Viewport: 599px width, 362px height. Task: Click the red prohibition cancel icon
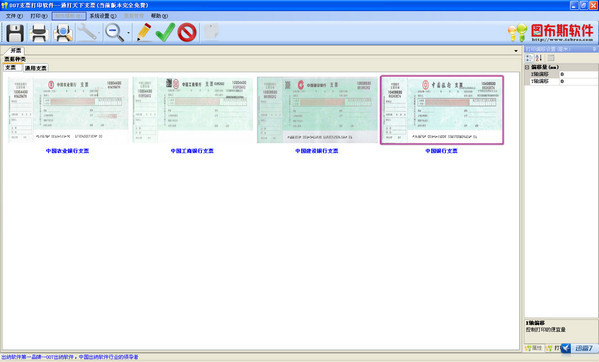click(187, 32)
